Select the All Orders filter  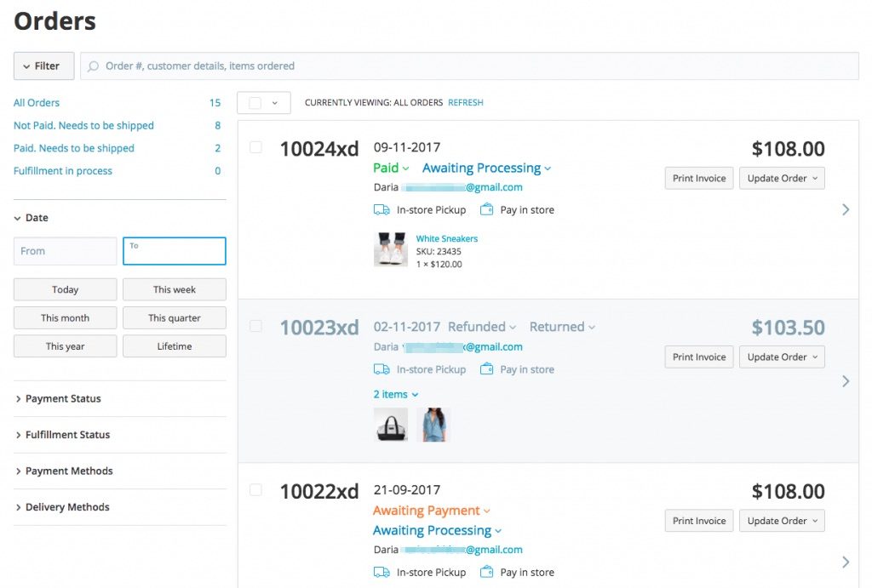[37, 103]
